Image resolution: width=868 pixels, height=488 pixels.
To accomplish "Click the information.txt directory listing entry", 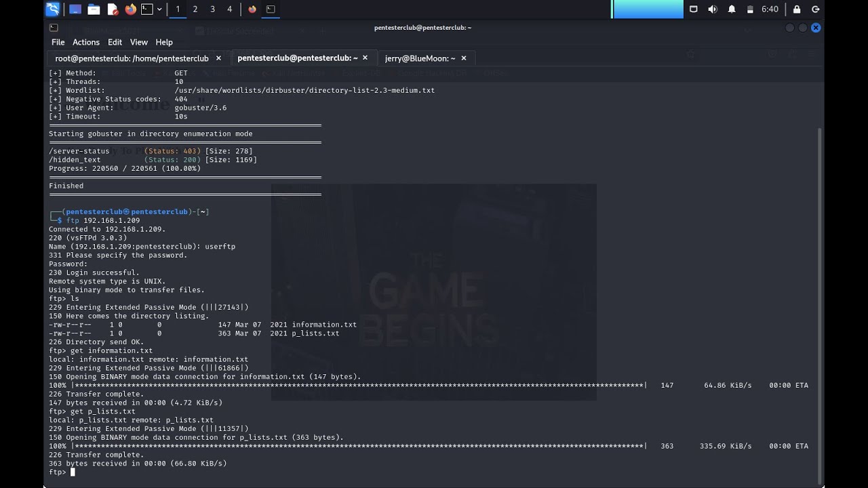I will pos(203,325).
